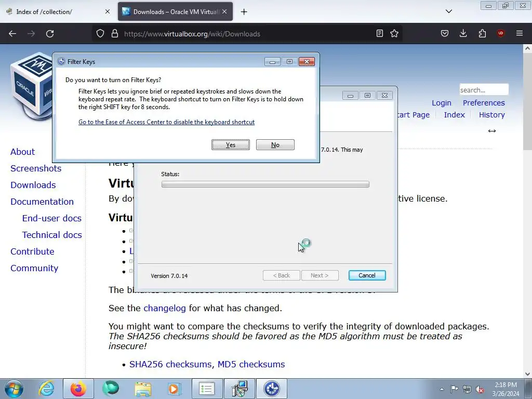Switch to the Index of /collection/ tab
This screenshot has width=532, height=399.
pyautogui.click(x=58, y=12)
